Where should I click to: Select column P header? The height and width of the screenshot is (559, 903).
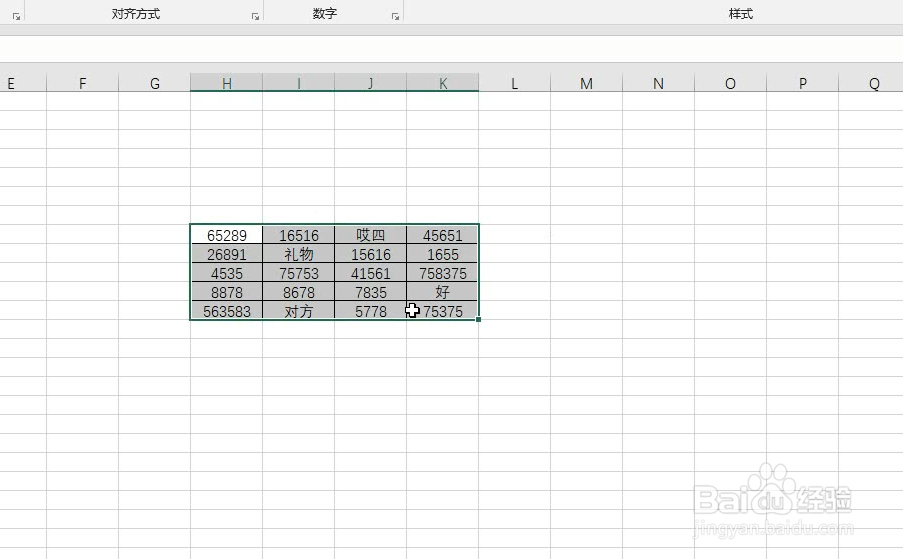click(x=802, y=83)
